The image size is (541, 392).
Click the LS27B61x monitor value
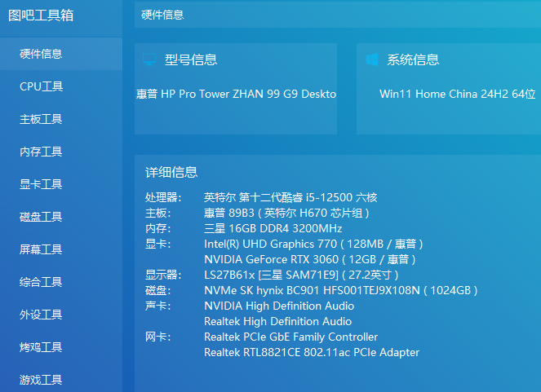point(301,275)
